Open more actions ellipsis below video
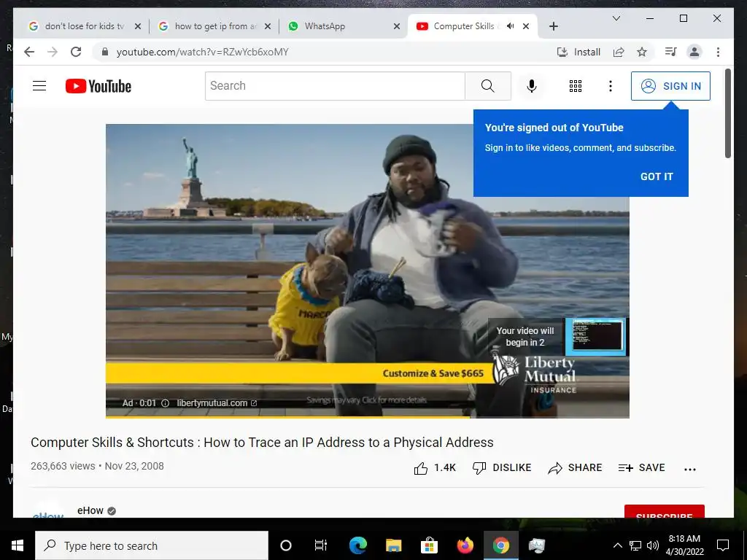The image size is (747, 560). pos(690,469)
